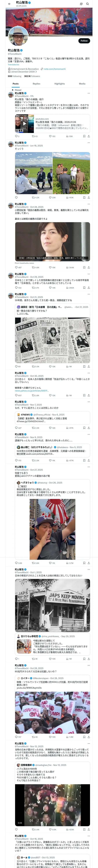Open the more menu on the pinned post

pyautogui.click(x=89, y=93)
